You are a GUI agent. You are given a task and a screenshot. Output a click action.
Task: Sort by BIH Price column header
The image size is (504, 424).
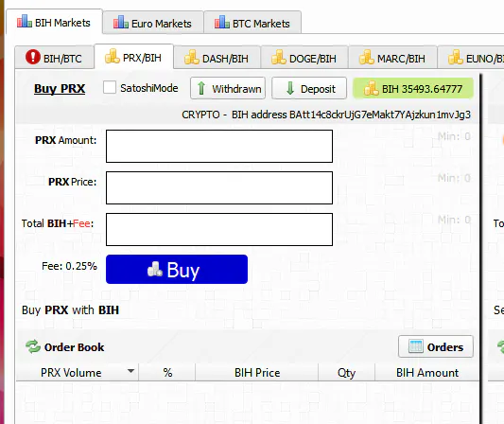click(257, 373)
